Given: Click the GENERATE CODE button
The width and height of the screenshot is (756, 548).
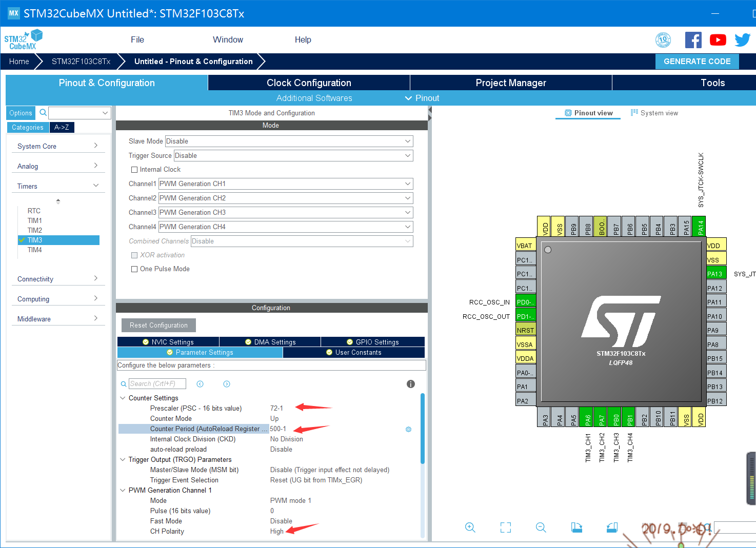Looking at the screenshot, I should coord(697,61).
